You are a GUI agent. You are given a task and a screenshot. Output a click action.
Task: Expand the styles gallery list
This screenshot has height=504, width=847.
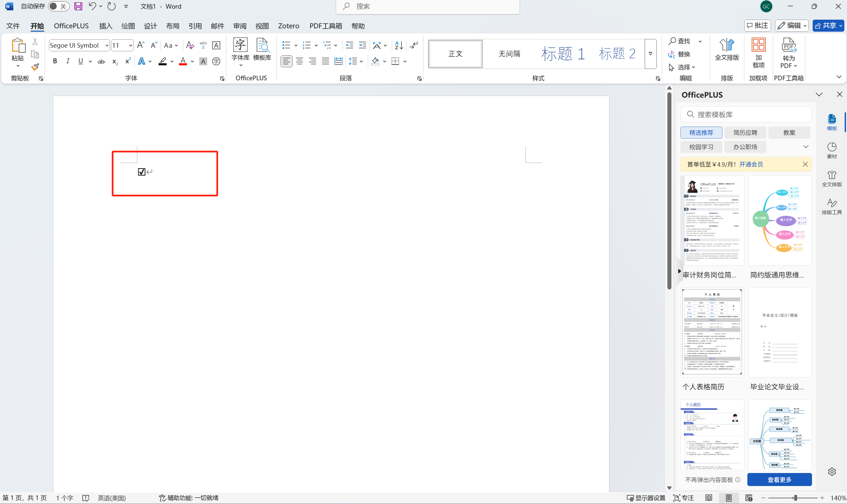(x=650, y=54)
